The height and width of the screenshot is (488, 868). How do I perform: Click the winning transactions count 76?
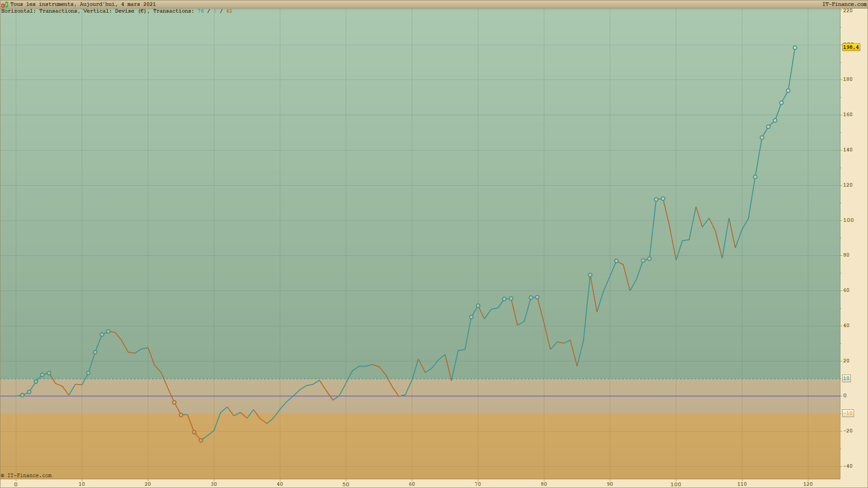pos(201,11)
